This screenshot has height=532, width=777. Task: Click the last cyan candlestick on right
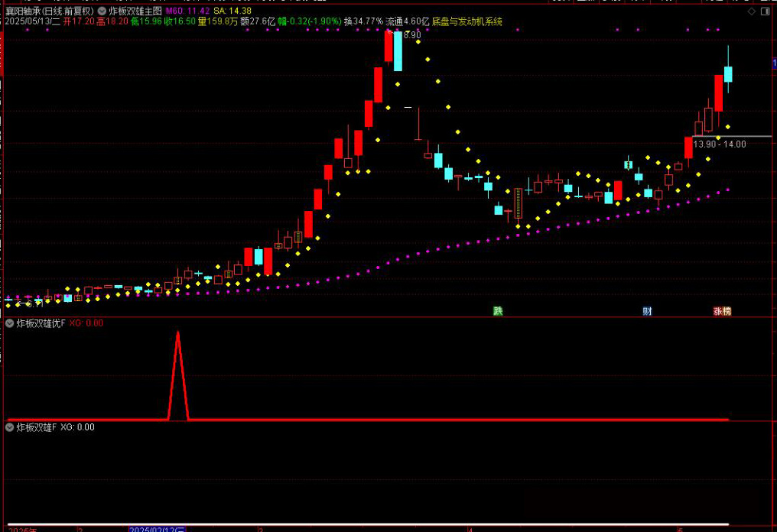click(728, 73)
